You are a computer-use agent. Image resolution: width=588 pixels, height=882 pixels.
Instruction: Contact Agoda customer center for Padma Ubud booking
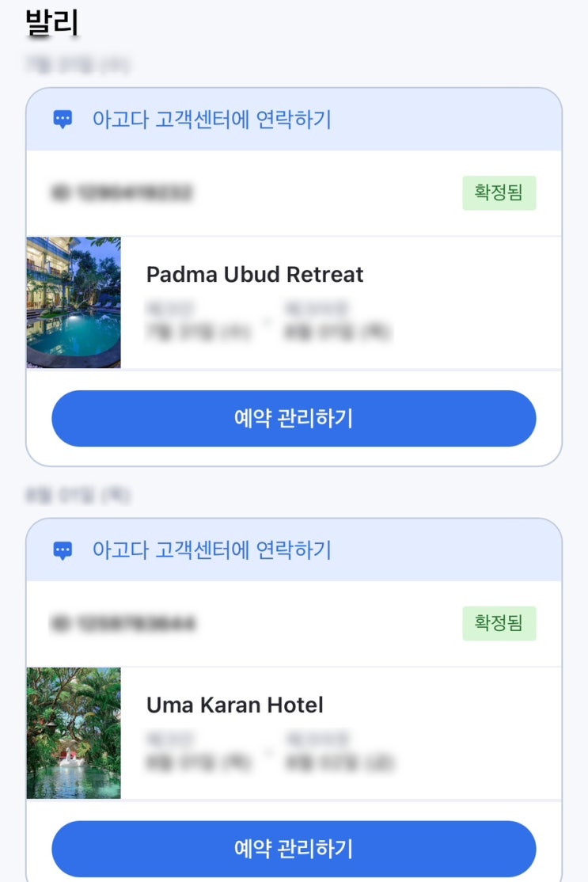[x=211, y=120]
